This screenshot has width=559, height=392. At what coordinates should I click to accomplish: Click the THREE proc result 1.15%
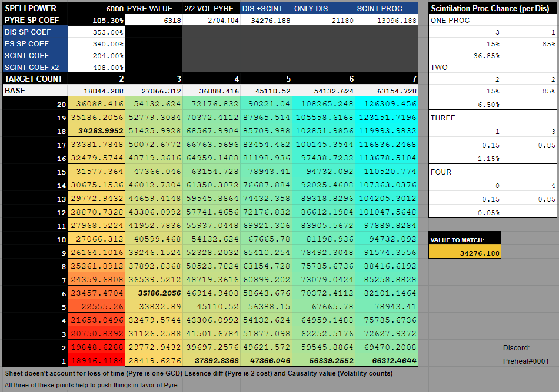(x=465, y=159)
